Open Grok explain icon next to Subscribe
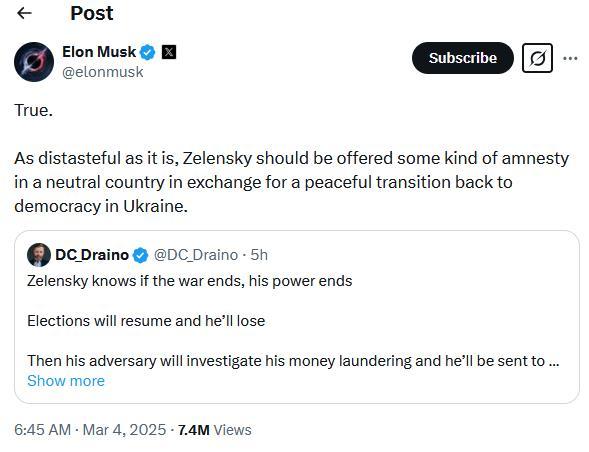Screen dimensions: 589x452 [537, 58]
